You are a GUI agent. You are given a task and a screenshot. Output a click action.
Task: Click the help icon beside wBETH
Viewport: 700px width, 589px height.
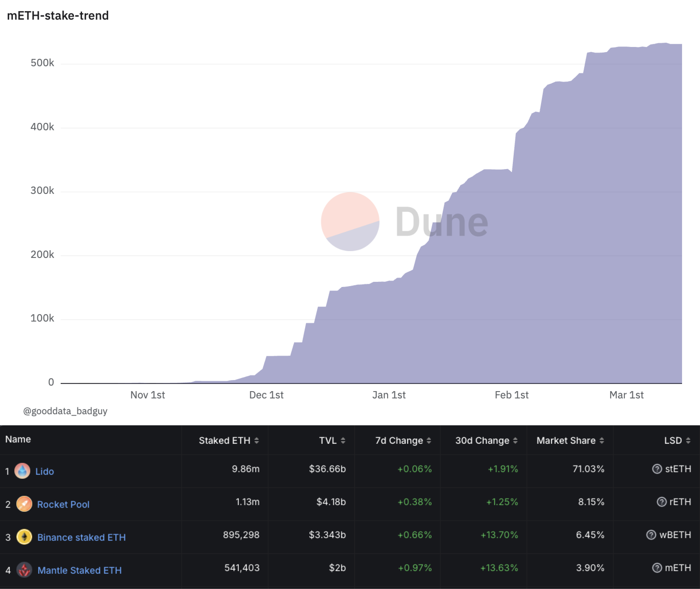coord(651,535)
